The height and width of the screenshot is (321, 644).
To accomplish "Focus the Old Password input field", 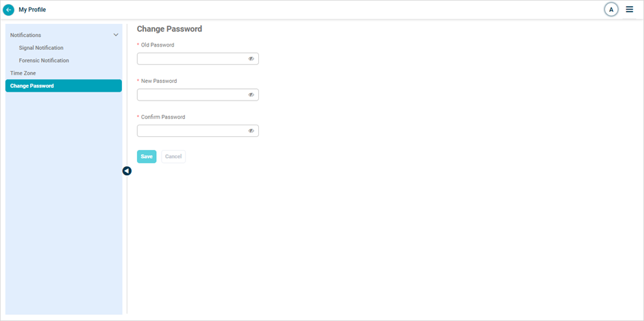I will [x=192, y=59].
